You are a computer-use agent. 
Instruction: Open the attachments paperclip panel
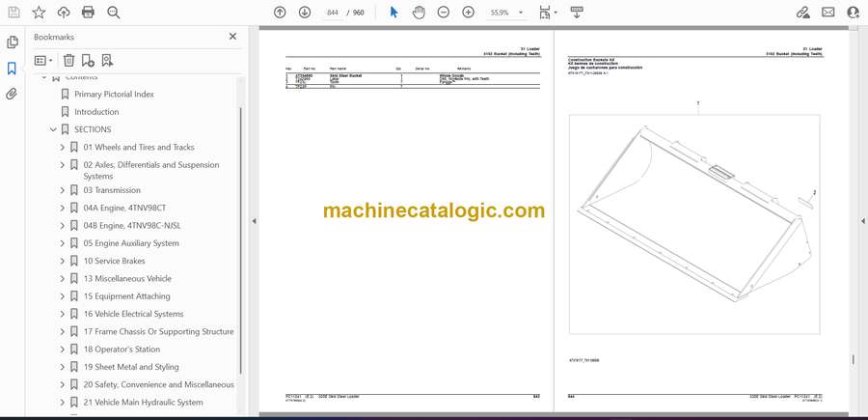tap(12, 94)
